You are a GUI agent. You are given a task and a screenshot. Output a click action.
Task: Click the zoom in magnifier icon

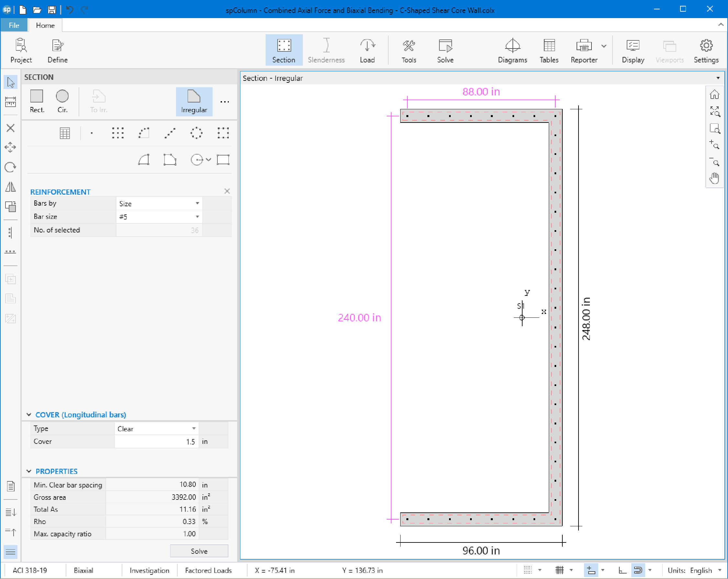pos(714,145)
